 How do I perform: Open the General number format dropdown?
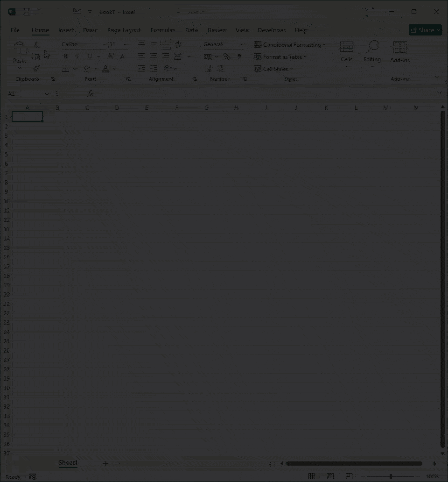coord(241,44)
